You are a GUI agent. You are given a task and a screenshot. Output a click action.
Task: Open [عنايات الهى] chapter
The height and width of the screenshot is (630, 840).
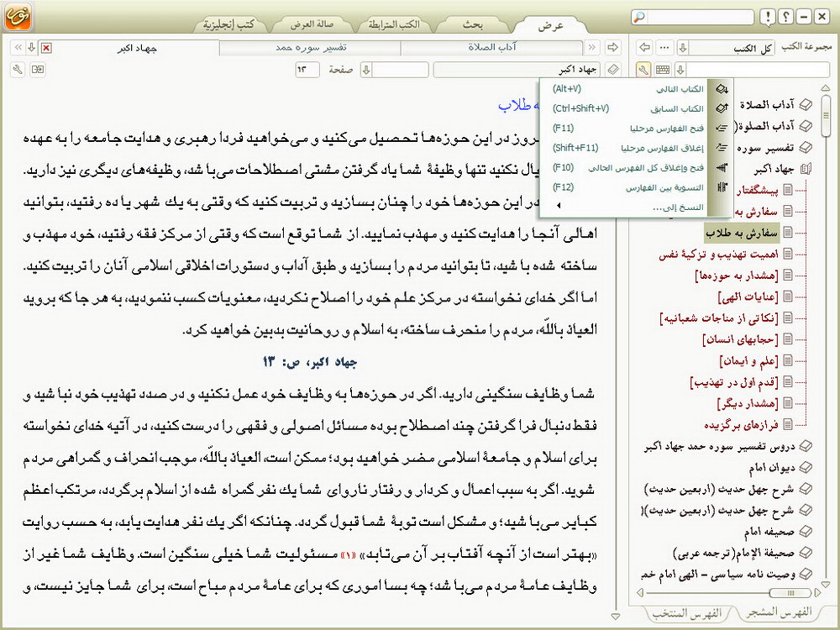(x=748, y=297)
